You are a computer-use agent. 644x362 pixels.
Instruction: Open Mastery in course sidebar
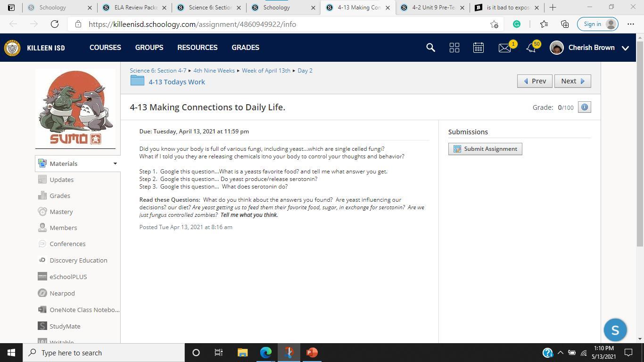[61, 212]
